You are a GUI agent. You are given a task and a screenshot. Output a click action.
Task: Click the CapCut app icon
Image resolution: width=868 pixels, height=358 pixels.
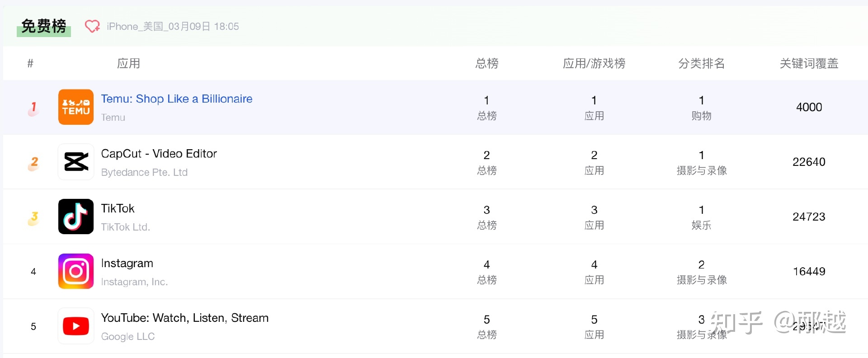[75, 162]
